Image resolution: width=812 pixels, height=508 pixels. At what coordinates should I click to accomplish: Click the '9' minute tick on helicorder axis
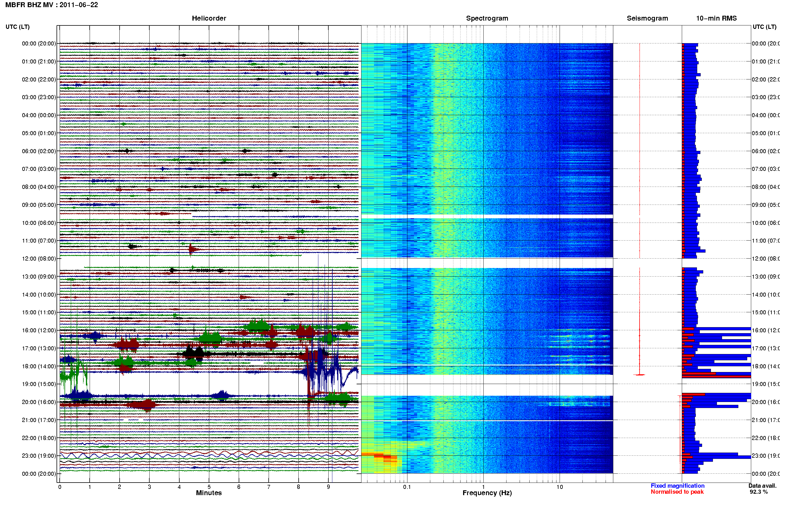tap(328, 487)
